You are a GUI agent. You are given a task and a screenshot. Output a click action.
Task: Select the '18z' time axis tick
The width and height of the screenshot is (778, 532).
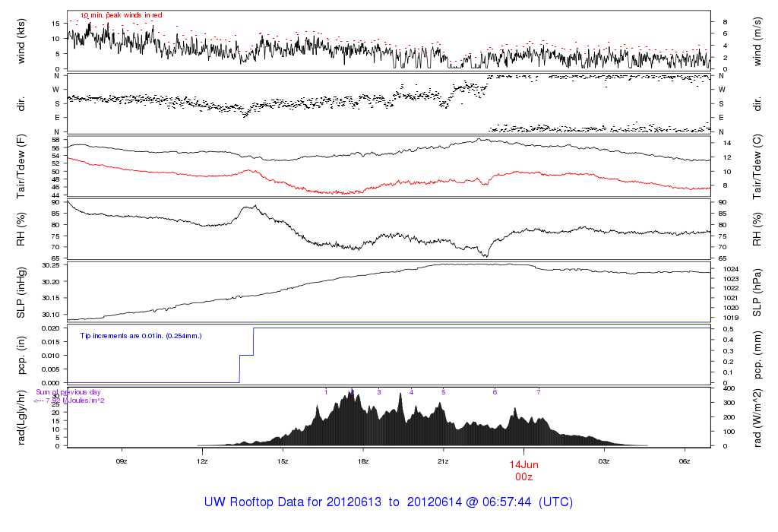[362, 461]
